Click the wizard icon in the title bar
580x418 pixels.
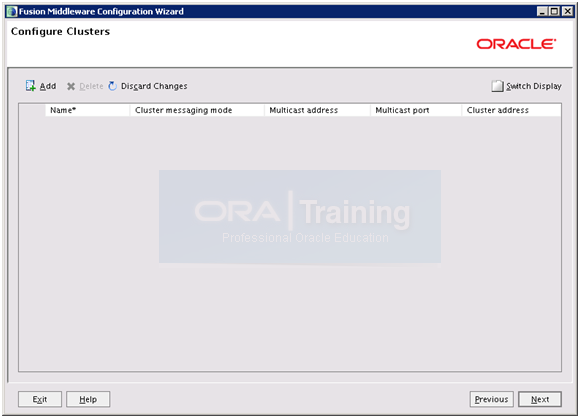pos(12,11)
